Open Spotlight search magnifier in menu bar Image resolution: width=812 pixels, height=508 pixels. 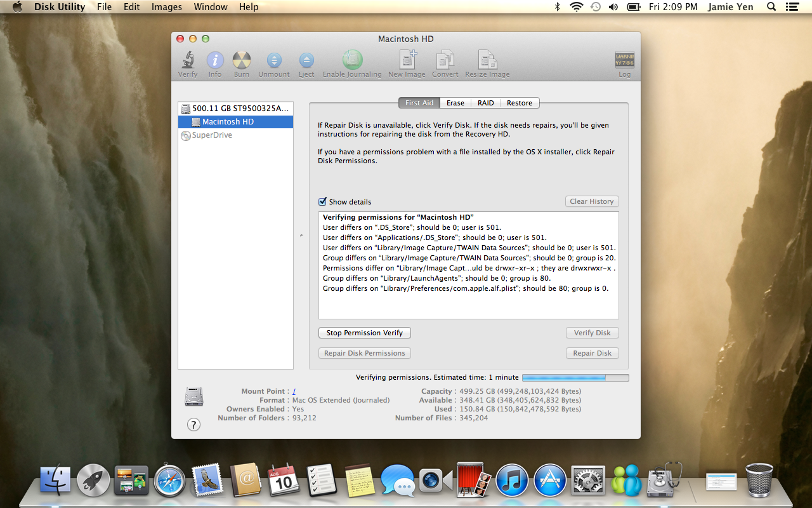(x=771, y=7)
